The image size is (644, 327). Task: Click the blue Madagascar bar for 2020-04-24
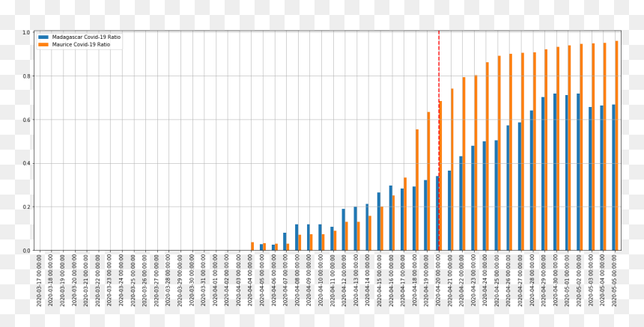[484, 196]
